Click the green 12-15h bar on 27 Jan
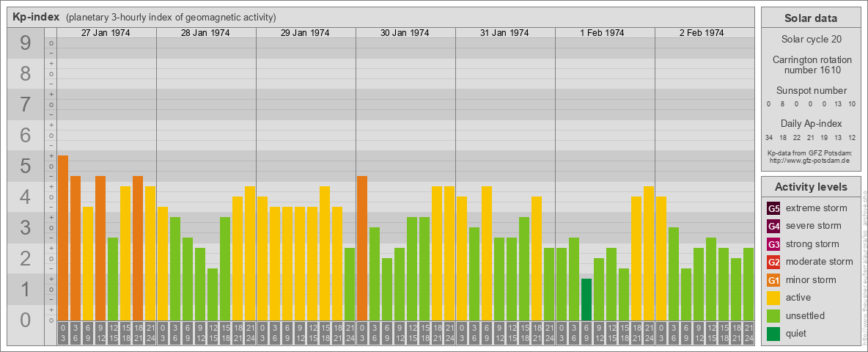This screenshot has width=868, height=352. pos(113,279)
